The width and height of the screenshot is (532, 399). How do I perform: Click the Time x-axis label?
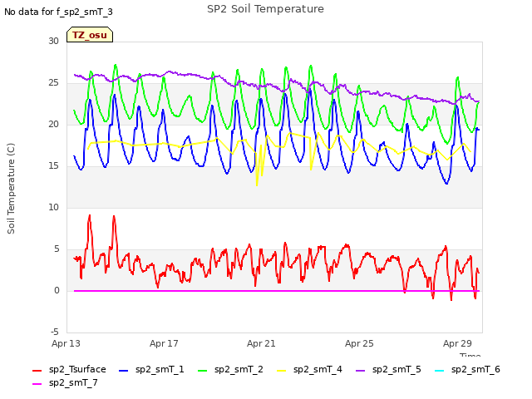point(470,355)
